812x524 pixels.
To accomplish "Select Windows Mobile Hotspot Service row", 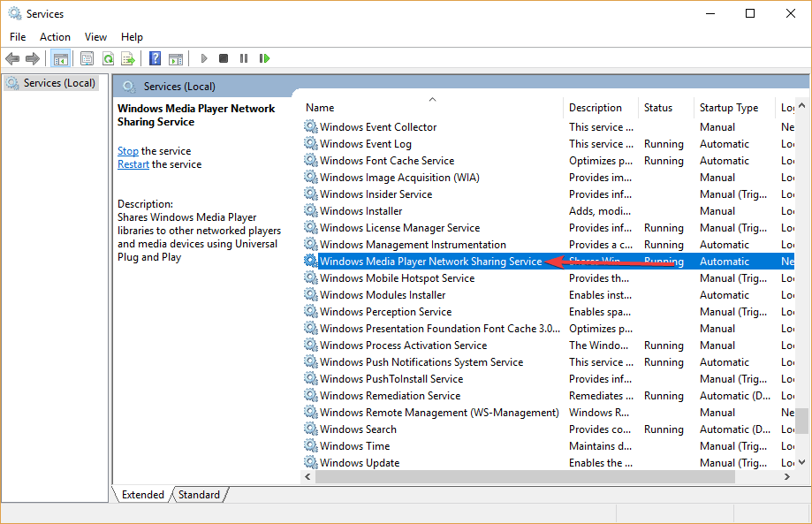I will [549, 278].
